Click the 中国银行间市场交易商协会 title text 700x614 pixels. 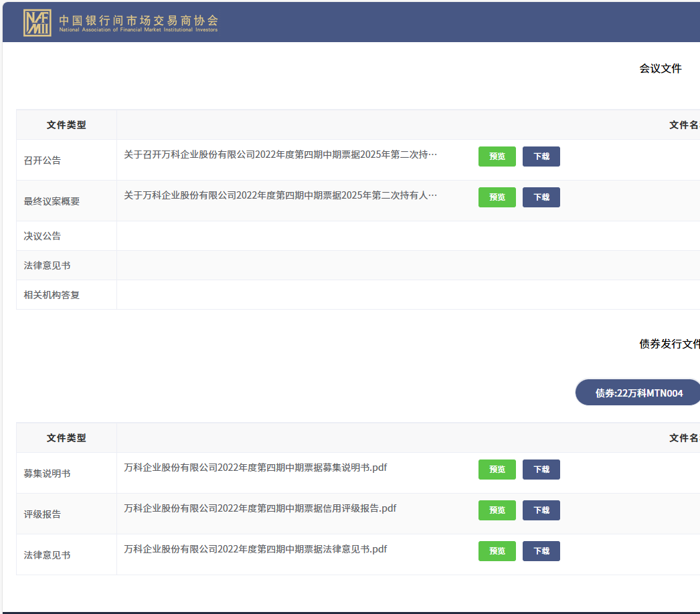(139, 20)
